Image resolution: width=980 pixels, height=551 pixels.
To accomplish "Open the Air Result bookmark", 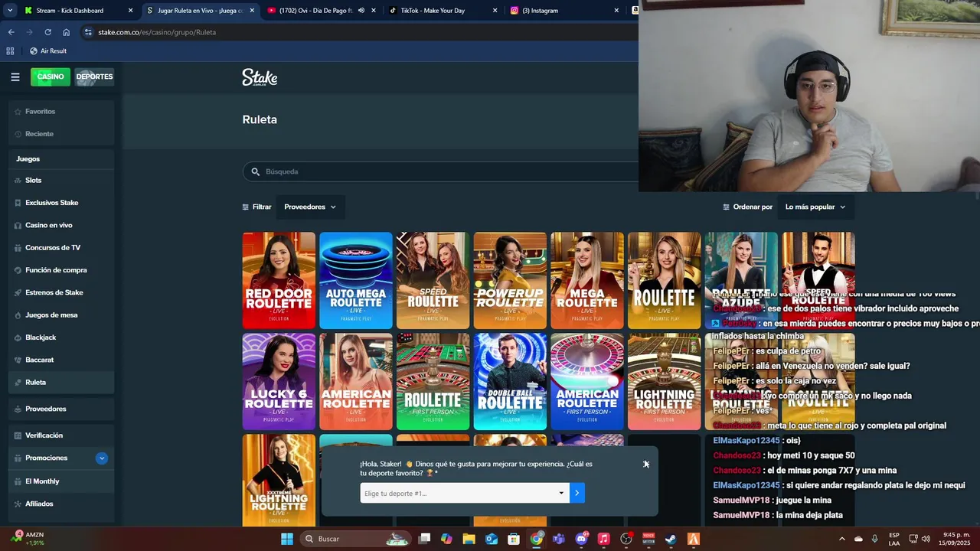I will [x=48, y=51].
